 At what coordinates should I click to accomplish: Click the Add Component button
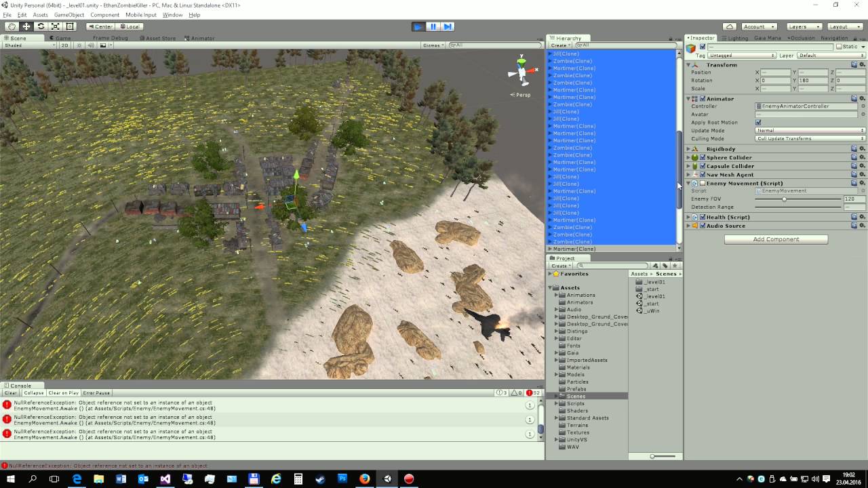776,239
